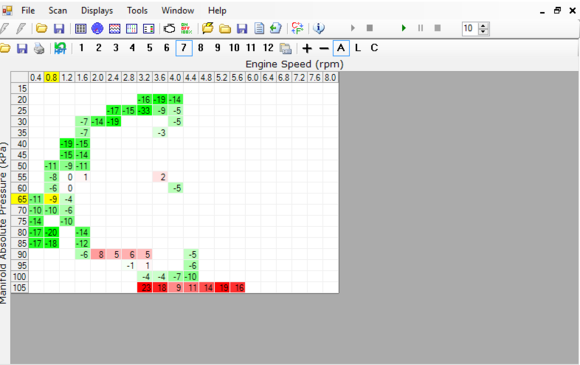Toggle the L mode button
The width and height of the screenshot is (580, 365).
tap(358, 48)
